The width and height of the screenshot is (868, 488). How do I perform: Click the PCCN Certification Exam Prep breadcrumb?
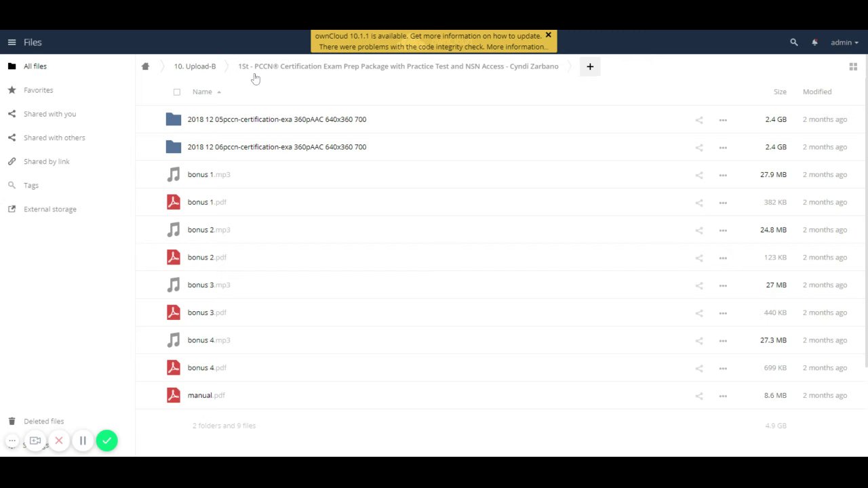tap(398, 66)
